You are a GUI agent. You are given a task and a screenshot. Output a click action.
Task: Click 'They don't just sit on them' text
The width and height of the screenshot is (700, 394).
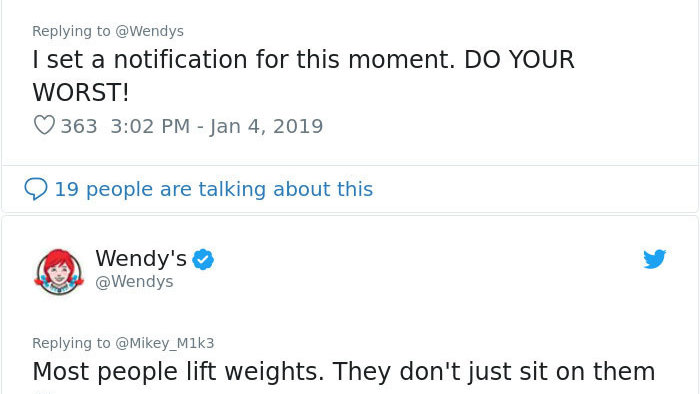pyautogui.click(x=494, y=372)
